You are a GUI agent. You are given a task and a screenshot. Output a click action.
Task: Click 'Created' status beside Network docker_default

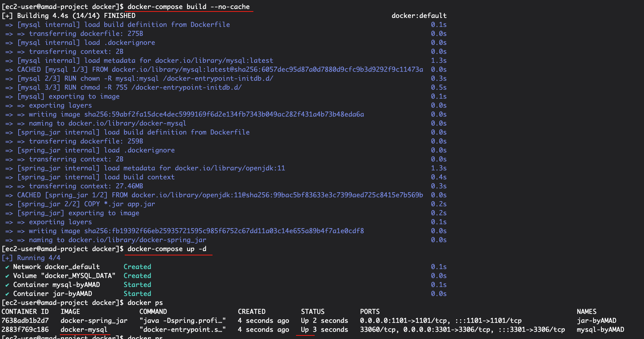(x=137, y=267)
